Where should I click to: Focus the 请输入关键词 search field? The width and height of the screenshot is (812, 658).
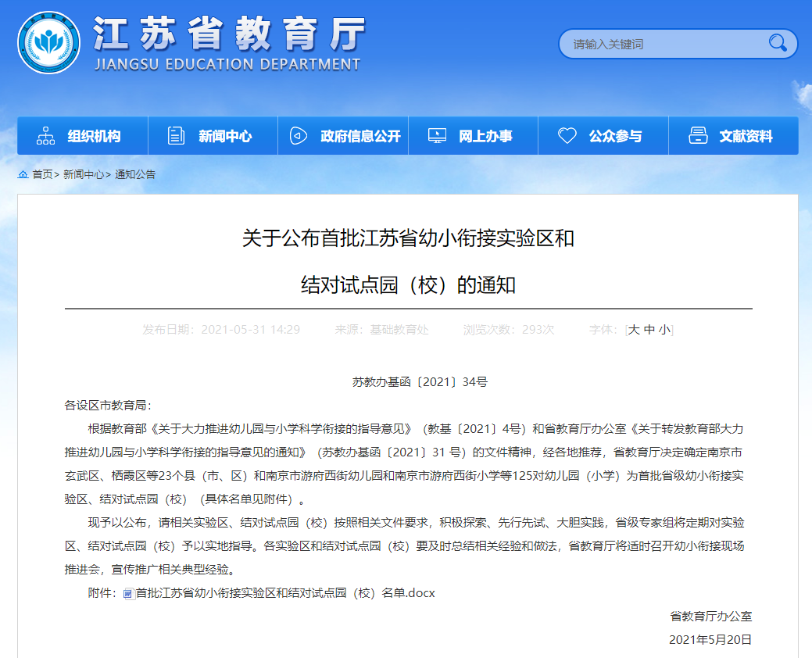point(678,44)
